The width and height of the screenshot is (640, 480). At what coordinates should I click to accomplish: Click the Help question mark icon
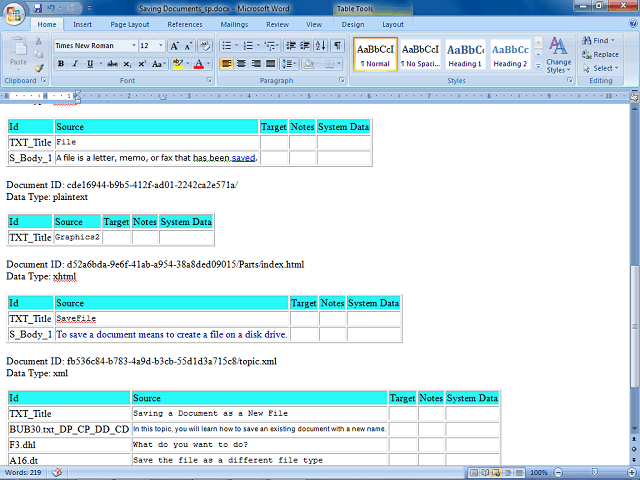(x=633, y=24)
